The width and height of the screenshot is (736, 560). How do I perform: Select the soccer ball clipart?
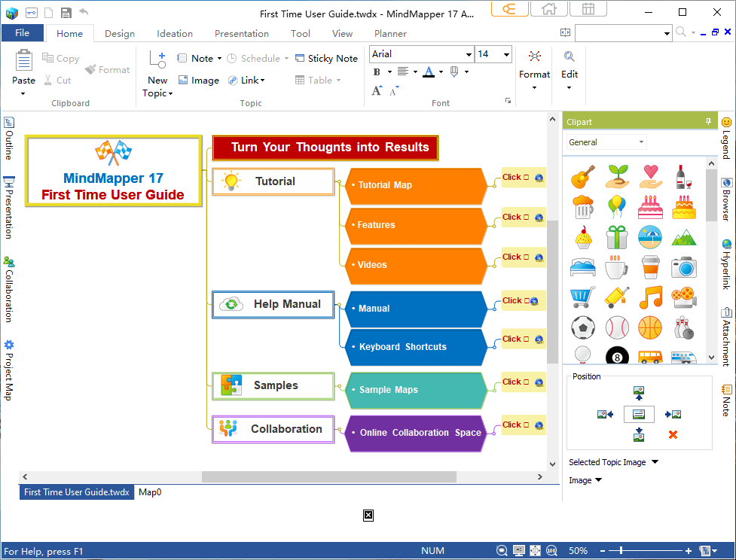coord(583,327)
